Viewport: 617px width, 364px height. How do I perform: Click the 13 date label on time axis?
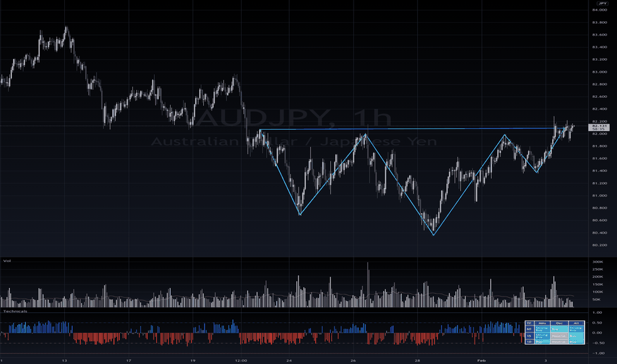click(x=64, y=361)
